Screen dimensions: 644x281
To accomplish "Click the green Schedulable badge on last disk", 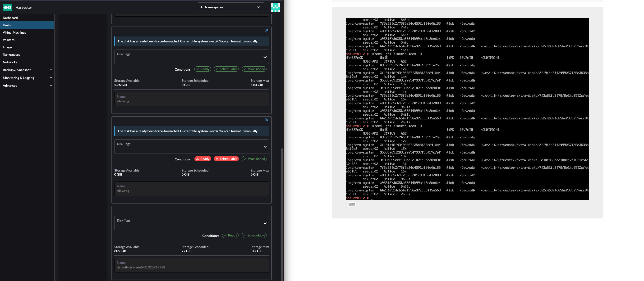I will [254, 235].
